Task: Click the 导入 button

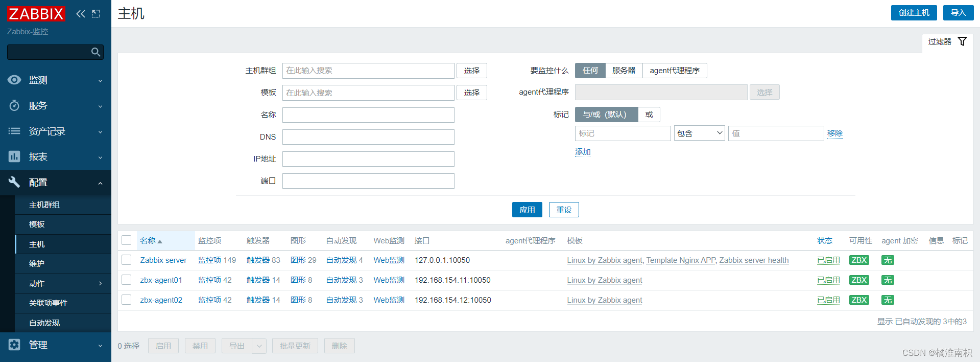Action: pos(958,13)
